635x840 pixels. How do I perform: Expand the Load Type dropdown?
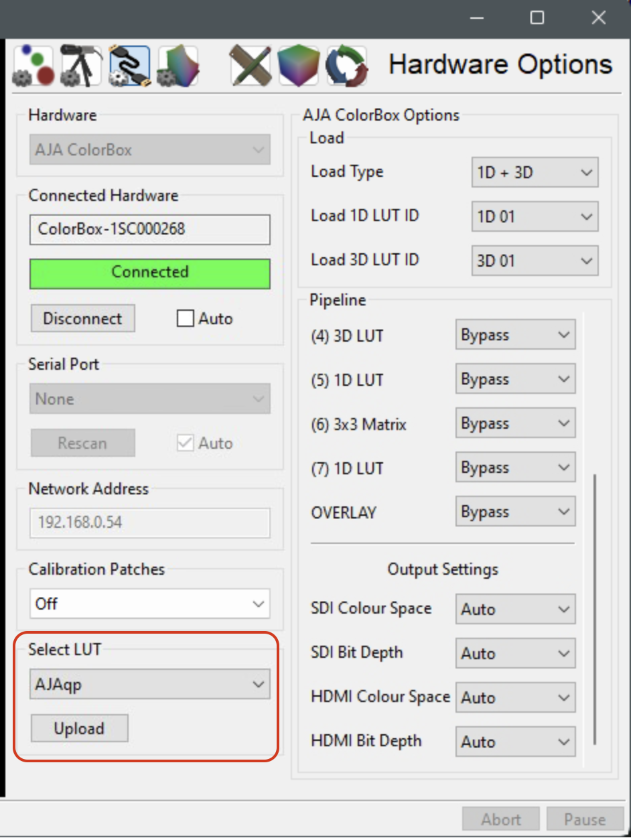(534, 173)
